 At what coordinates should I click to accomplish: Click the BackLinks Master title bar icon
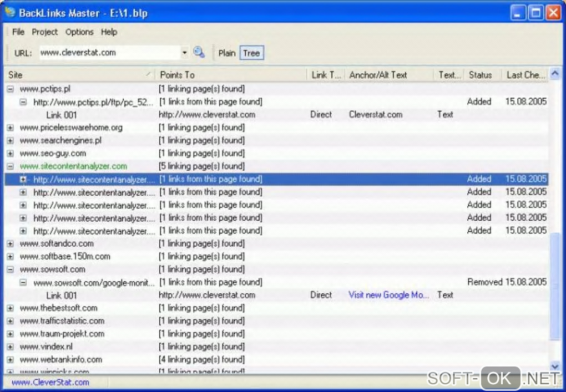10,12
